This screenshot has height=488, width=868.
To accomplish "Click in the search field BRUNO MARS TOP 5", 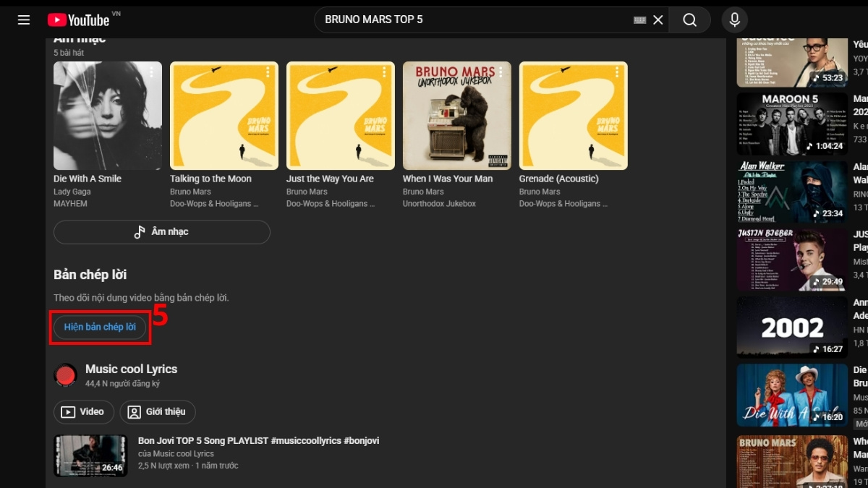I will pyautogui.click(x=474, y=20).
